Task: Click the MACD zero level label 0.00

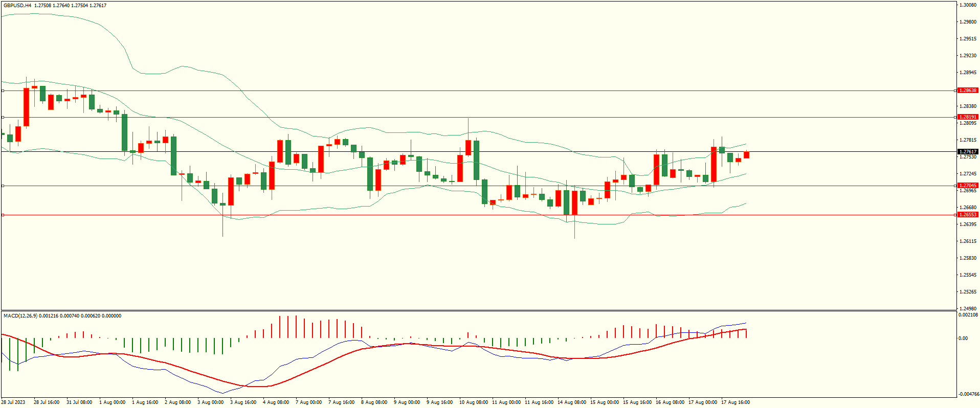Action: pyautogui.click(x=963, y=338)
